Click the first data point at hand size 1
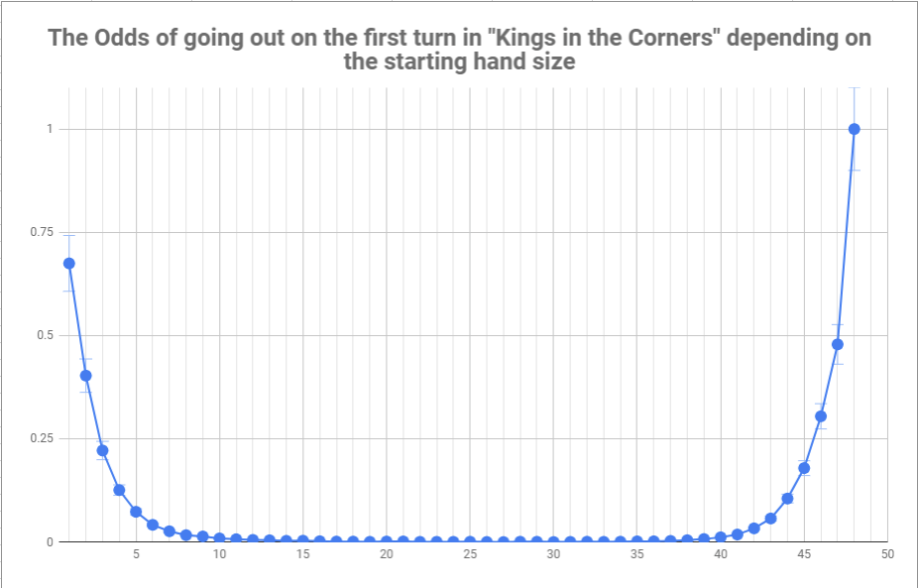918x588 pixels. [x=68, y=263]
